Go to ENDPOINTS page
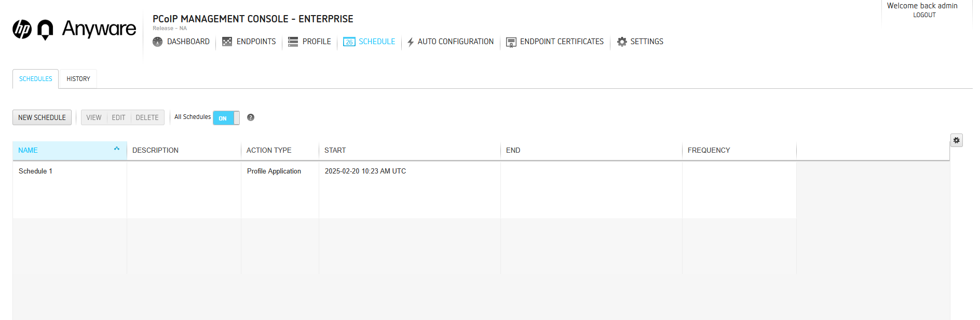The width and height of the screenshot is (980, 320). [x=256, y=42]
